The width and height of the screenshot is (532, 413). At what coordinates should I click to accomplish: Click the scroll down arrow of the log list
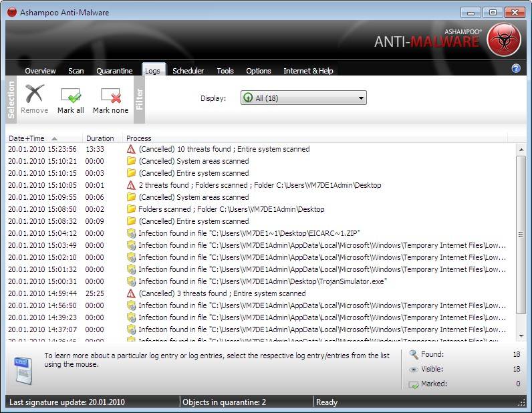(x=521, y=335)
